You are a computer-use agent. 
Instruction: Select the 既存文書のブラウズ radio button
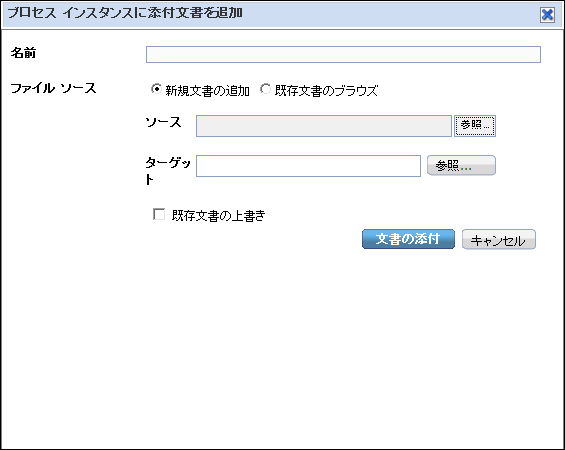(266, 89)
